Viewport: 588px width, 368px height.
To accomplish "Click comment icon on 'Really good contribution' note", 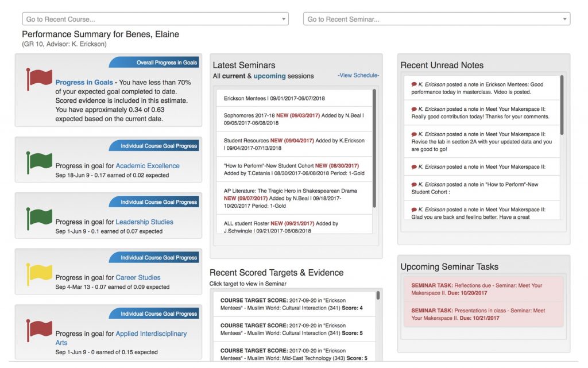I will coord(414,109).
